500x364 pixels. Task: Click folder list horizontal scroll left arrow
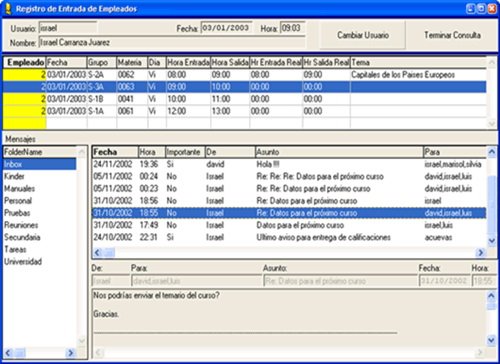(x=8, y=353)
